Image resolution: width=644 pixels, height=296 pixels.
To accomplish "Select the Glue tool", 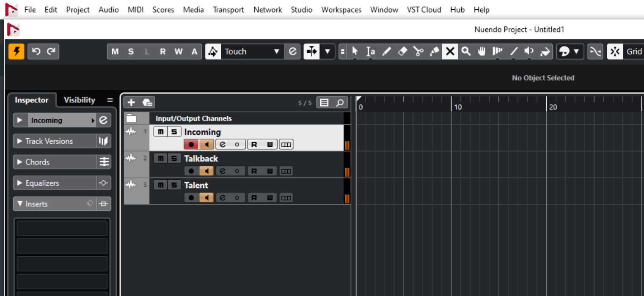I will tap(434, 52).
